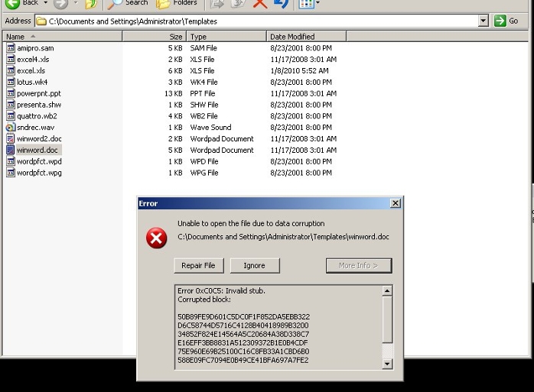The width and height of the screenshot is (534, 392).
Task: Select the winword2.doc file icon
Action: coord(11,139)
